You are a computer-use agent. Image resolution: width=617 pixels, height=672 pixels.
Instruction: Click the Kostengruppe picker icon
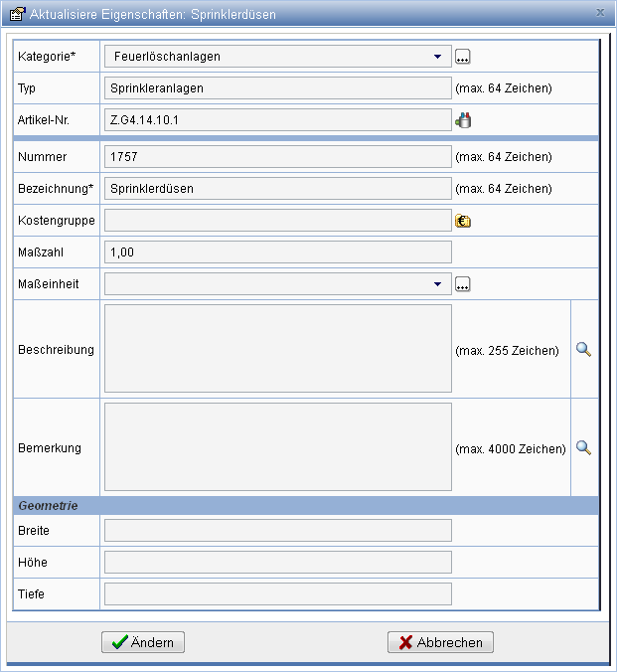pyautogui.click(x=462, y=221)
